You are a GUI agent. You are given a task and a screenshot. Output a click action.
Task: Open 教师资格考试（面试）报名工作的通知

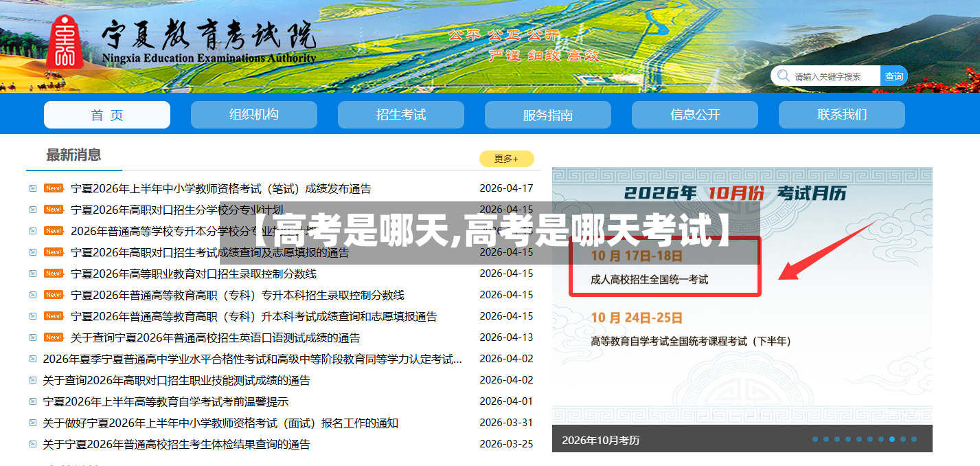point(220,423)
